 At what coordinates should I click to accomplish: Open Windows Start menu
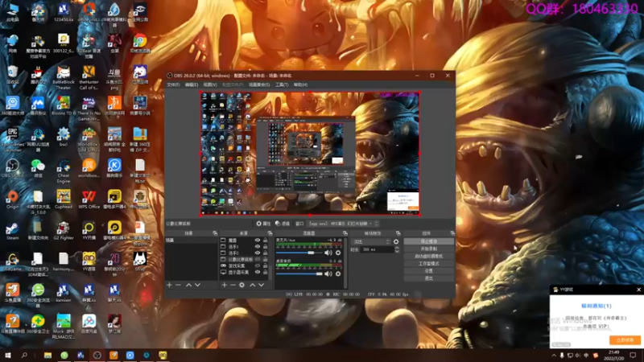[8, 356]
